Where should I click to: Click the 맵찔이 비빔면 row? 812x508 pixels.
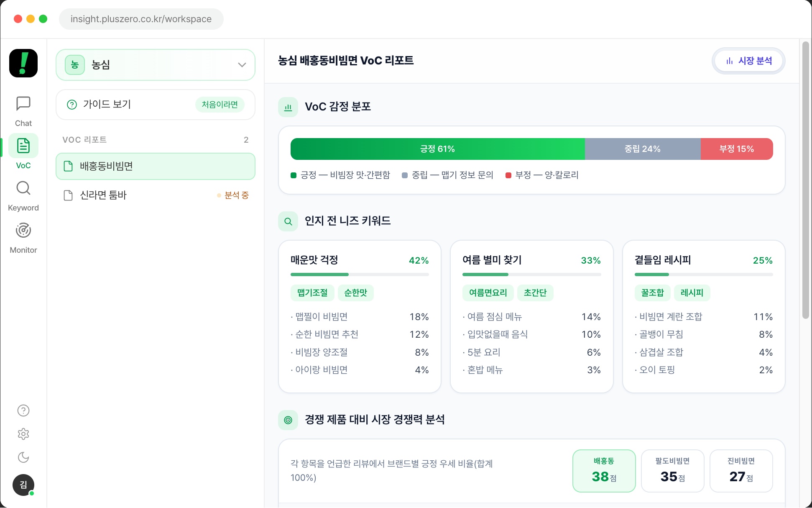coord(360,317)
